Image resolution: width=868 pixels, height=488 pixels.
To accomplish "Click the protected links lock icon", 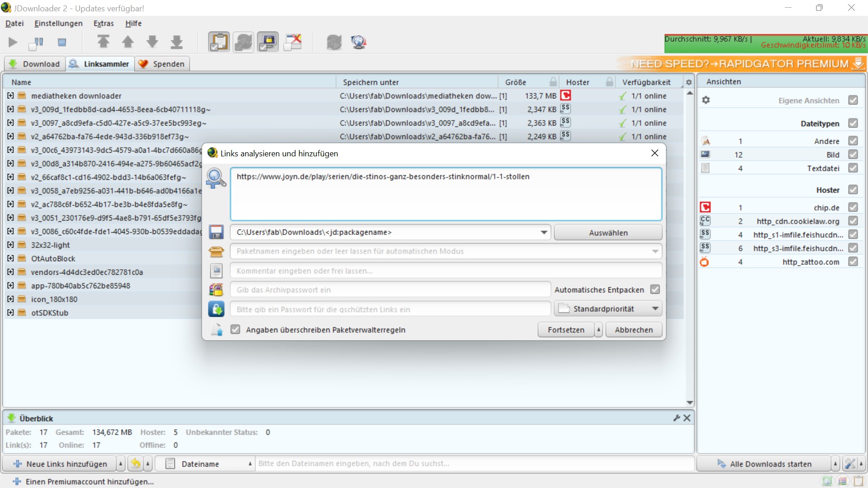I will [x=217, y=310].
